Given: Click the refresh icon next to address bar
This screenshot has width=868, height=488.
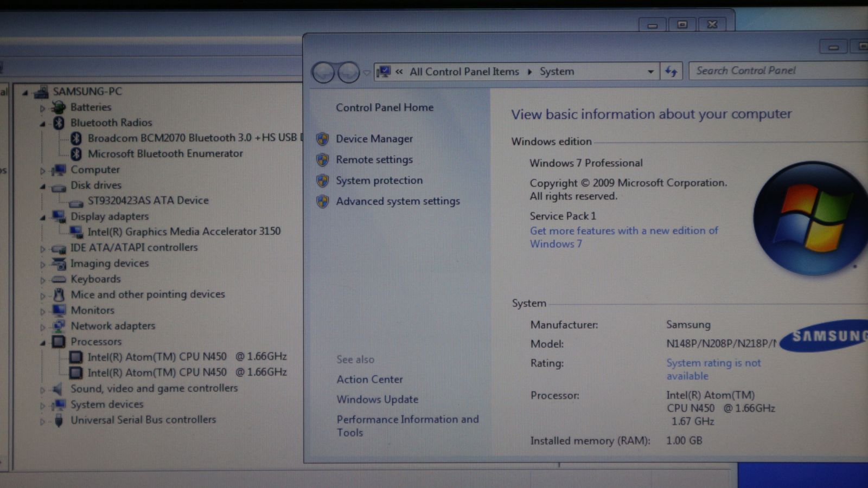Looking at the screenshot, I should [x=671, y=72].
